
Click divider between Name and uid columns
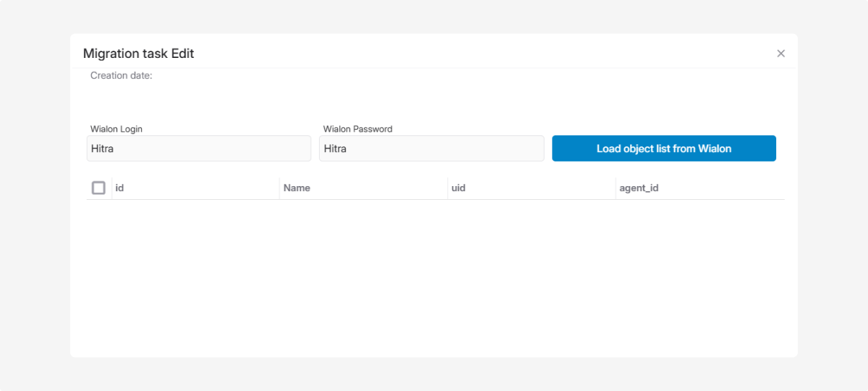point(448,188)
